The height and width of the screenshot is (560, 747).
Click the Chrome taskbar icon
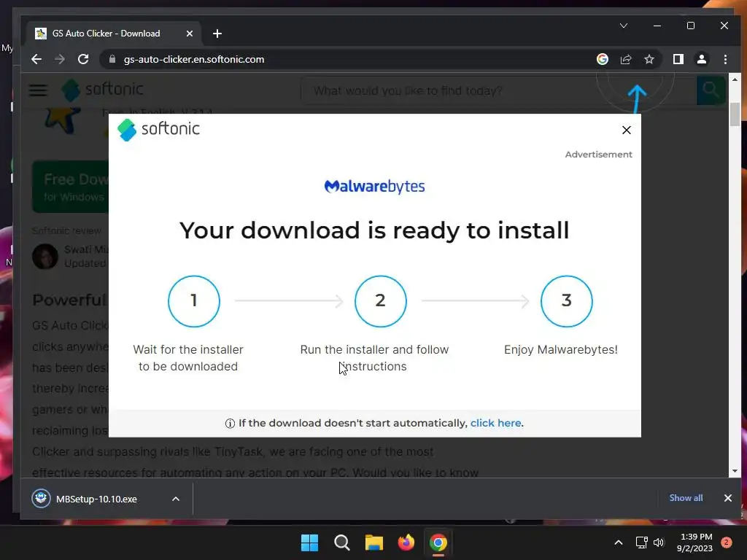pos(438,542)
